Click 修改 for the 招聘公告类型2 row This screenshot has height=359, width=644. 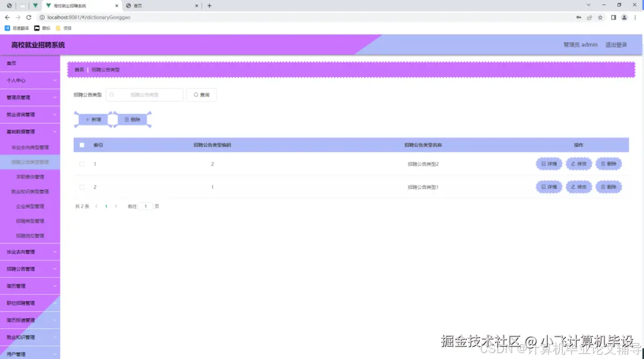pos(579,164)
